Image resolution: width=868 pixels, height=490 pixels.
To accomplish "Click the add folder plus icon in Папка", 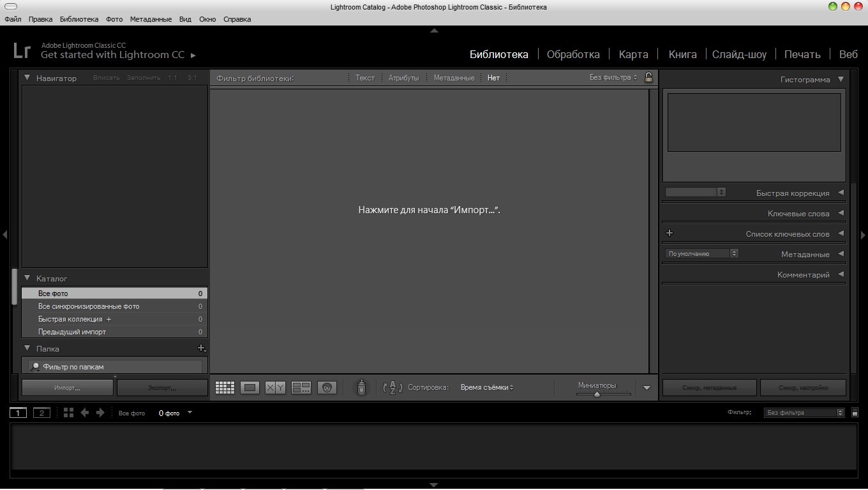I will 202,348.
